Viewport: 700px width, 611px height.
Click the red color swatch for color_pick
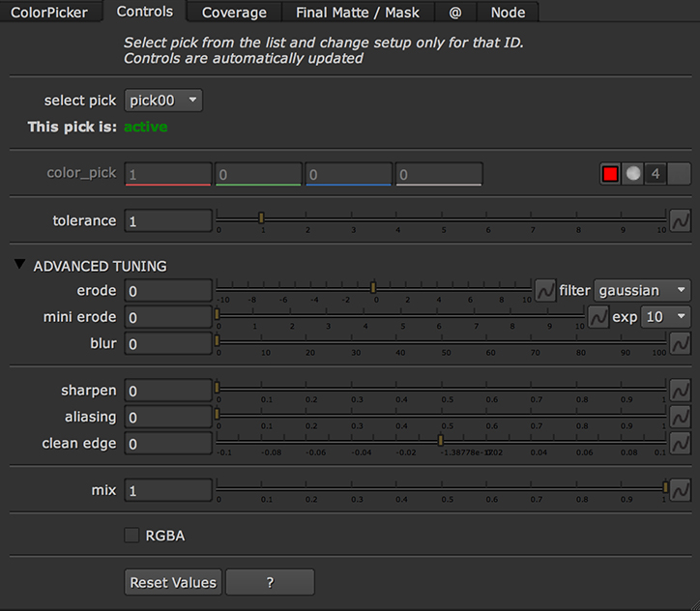point(610,174)
